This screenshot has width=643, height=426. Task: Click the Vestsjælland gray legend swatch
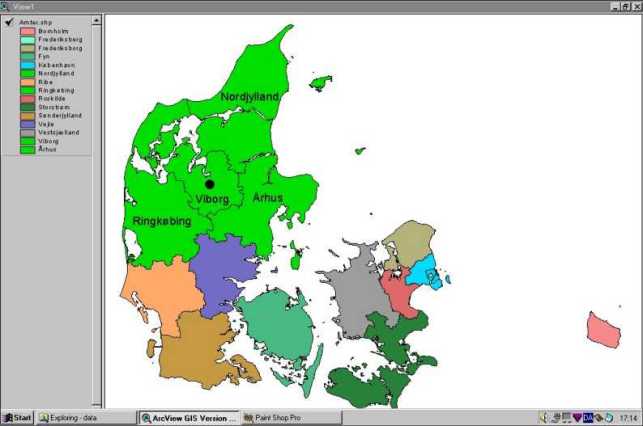27,133
